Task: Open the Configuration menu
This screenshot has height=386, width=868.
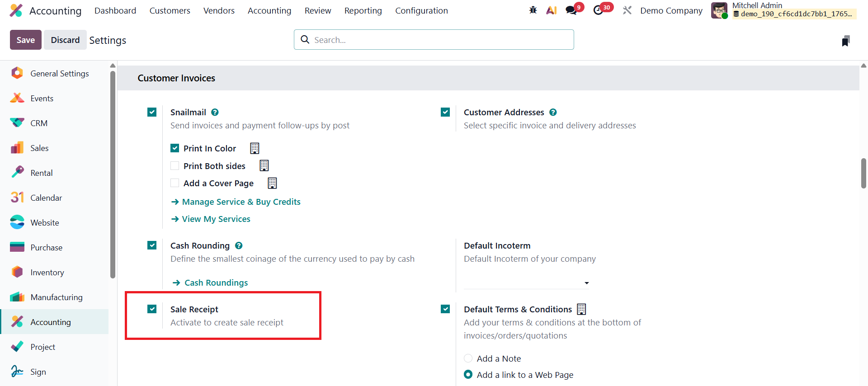Action: pos(421,10)
